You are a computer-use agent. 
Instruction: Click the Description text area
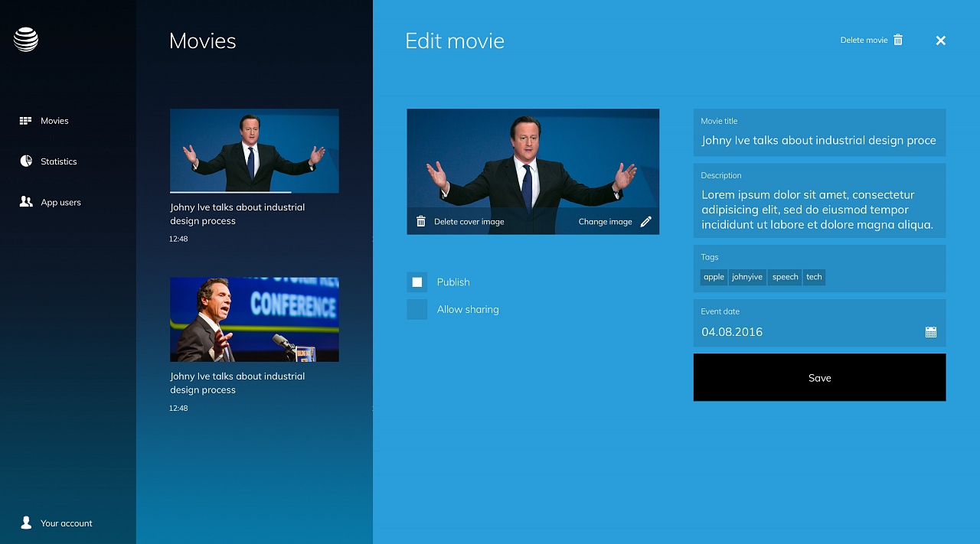[818, 210]
